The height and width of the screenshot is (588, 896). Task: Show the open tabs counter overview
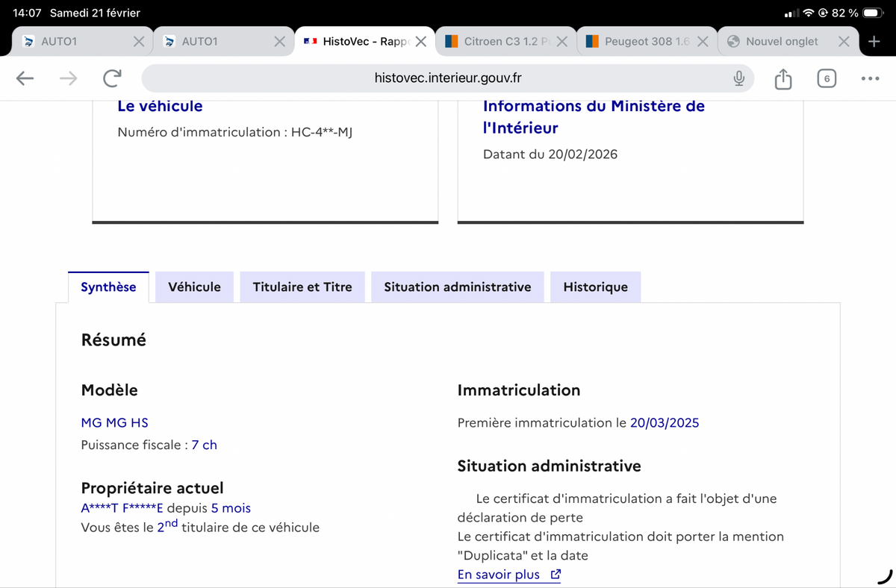826,78
